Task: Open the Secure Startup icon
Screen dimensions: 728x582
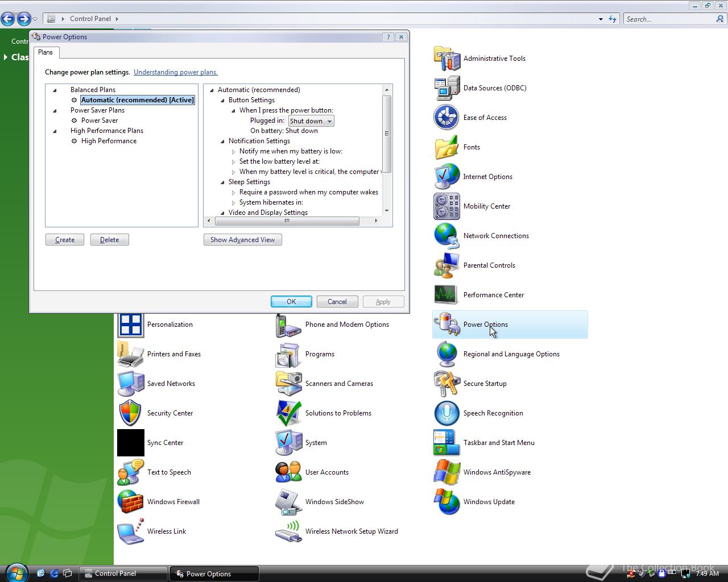Action: (446, 384)
